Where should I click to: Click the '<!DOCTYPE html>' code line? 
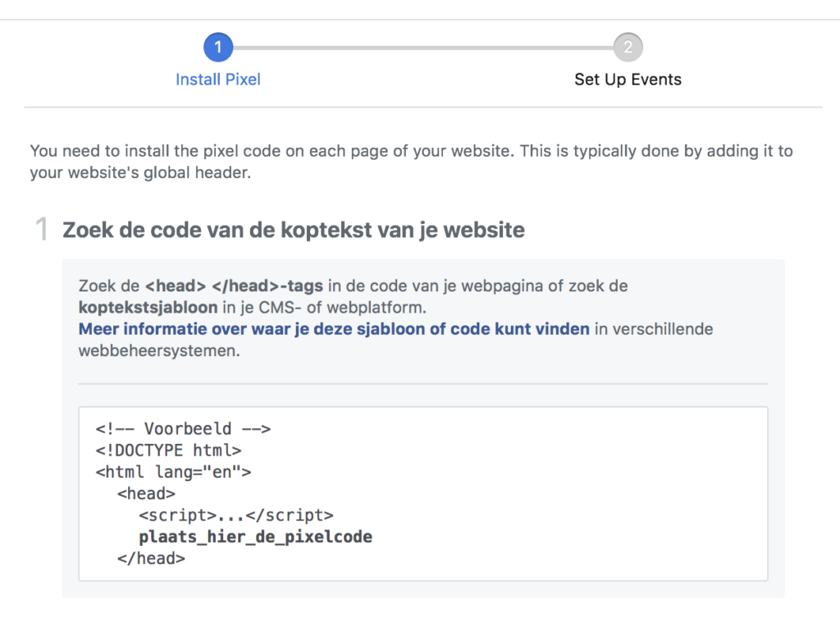click(x=169, y=451)
